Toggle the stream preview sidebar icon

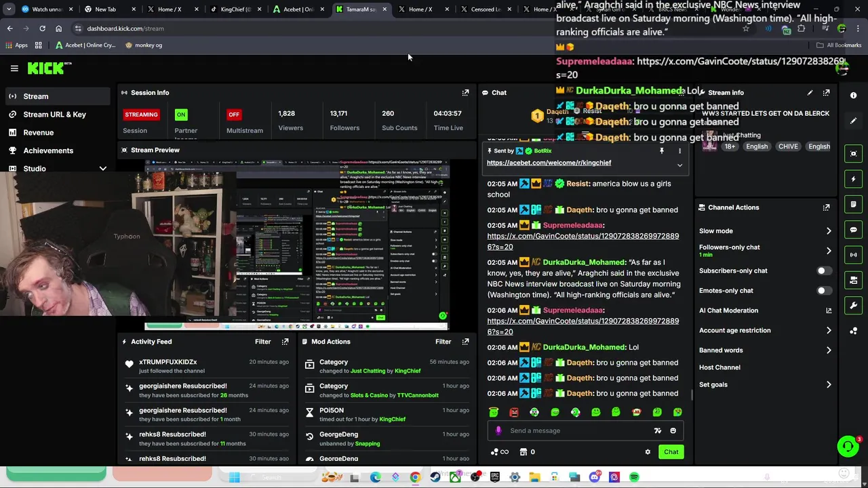(x=854, y=154)
